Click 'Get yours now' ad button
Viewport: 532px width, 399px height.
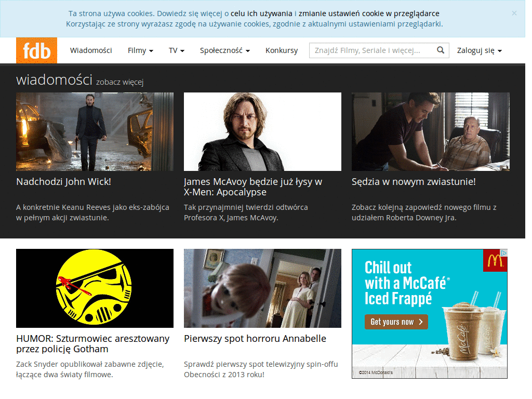tap(396, 322)
